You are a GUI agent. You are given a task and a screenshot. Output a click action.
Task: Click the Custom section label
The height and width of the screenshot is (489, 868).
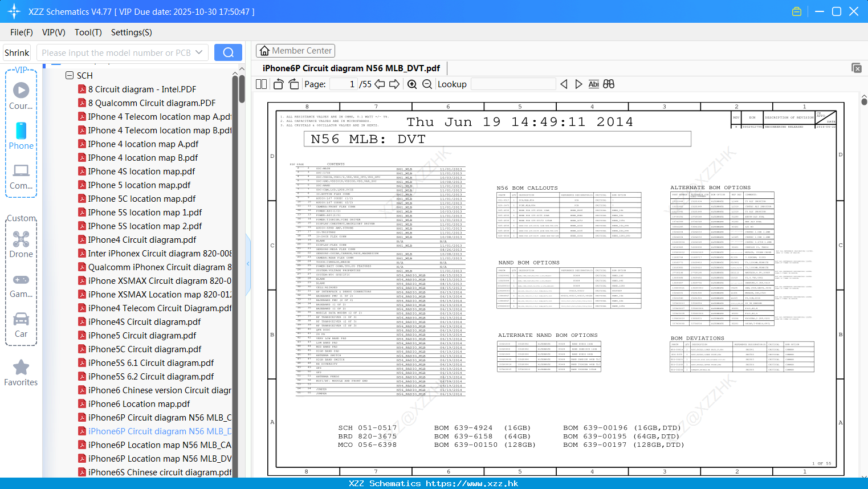coord(21,218)
